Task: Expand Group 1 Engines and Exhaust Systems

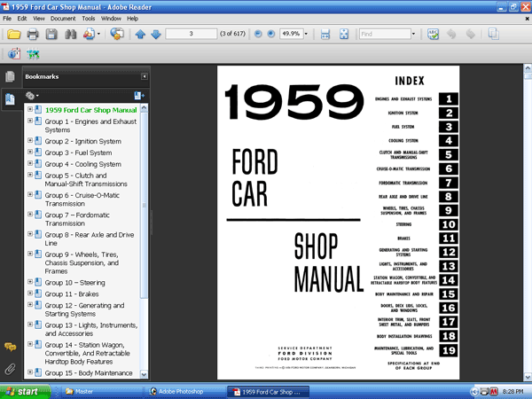Action: point(30,121)
